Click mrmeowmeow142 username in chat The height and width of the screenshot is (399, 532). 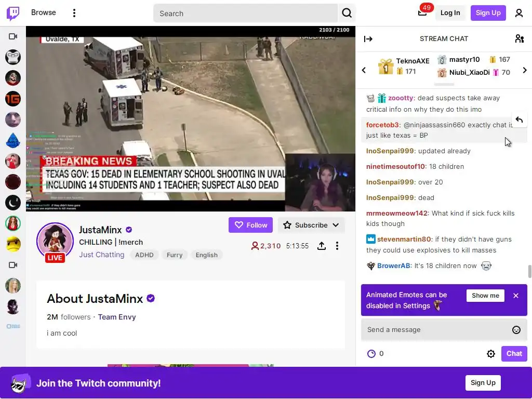click(396, 214)
